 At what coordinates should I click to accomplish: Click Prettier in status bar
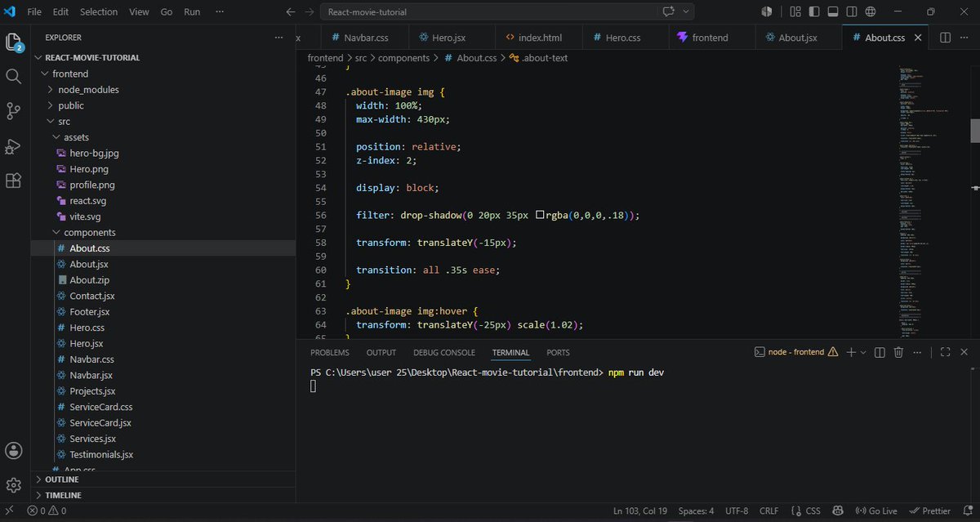929,511
